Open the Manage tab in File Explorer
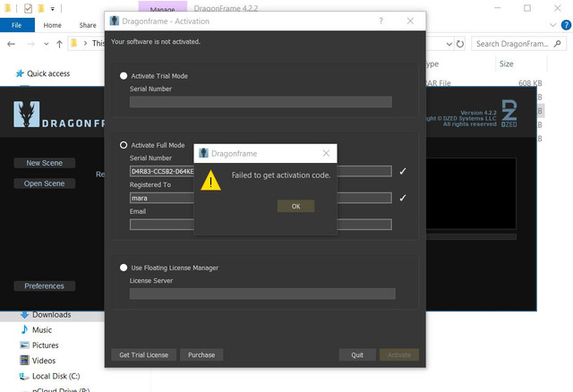Image resolution: width=573 pixels, height=392 pixels. pyautogui.click(x=163, y=8)
